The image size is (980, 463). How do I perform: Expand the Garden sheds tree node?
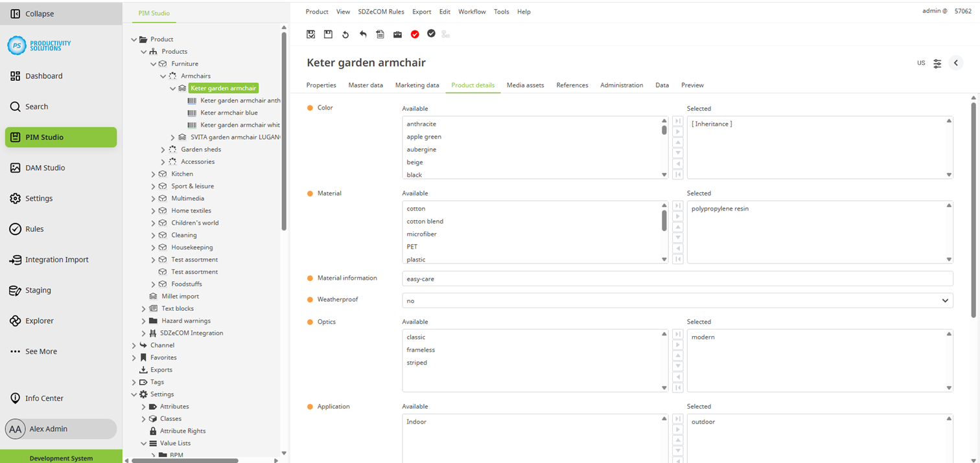pos(163,150)
